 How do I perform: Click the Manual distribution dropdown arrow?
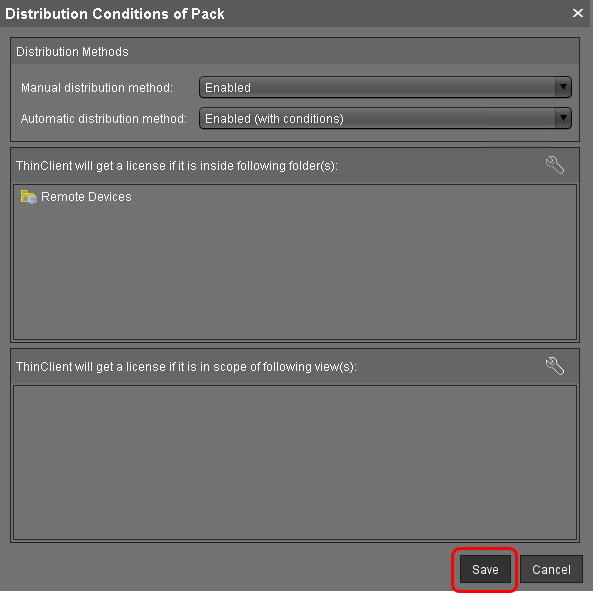[563, 87]
